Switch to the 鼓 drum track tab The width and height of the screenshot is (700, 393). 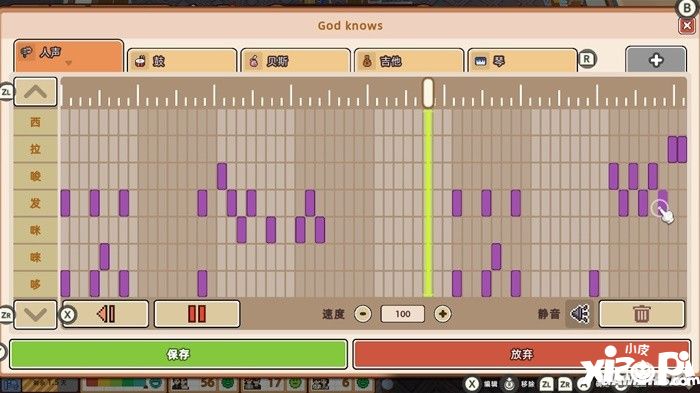[x=182, y=61]
